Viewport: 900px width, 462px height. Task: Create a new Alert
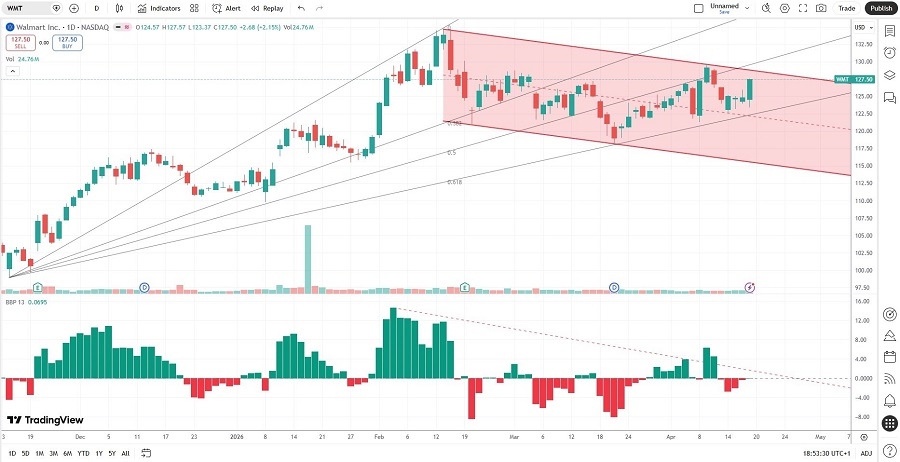(227, 8)
